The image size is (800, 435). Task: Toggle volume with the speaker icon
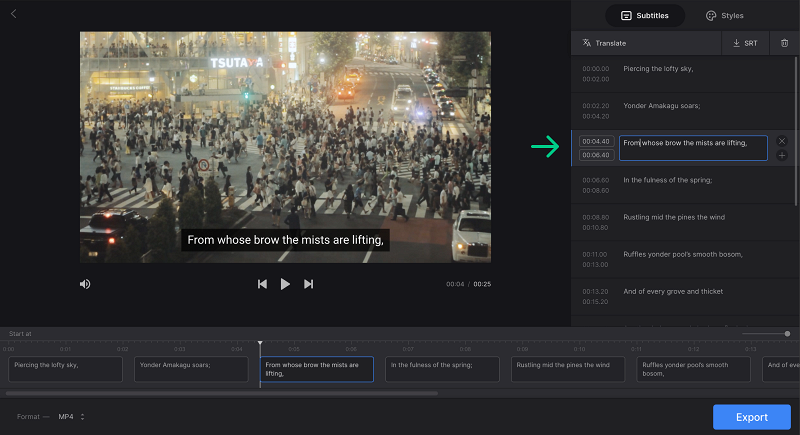tap(85, 284)
